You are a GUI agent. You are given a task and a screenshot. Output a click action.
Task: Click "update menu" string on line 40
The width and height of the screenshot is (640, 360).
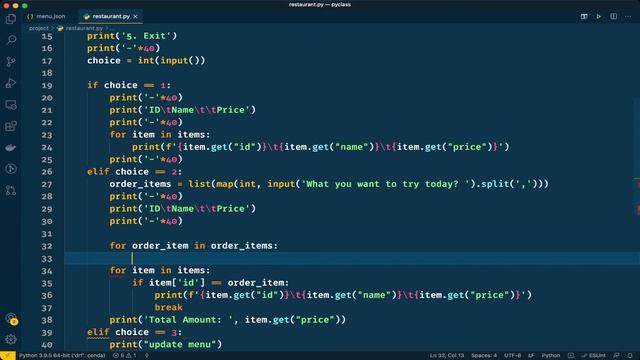coord(180,344)
